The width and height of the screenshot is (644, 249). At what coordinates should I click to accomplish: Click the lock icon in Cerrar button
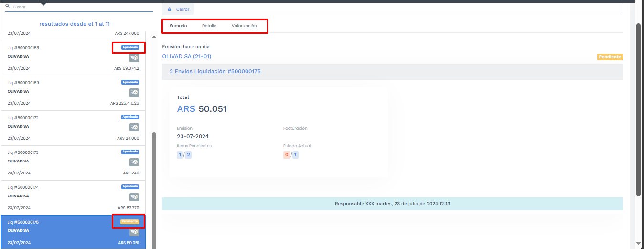click(x=169, y=9)
